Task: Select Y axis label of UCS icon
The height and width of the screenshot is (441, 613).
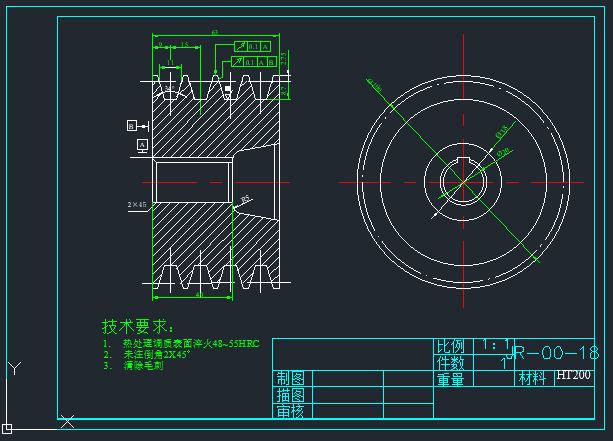Action: [x=14, y=368]
